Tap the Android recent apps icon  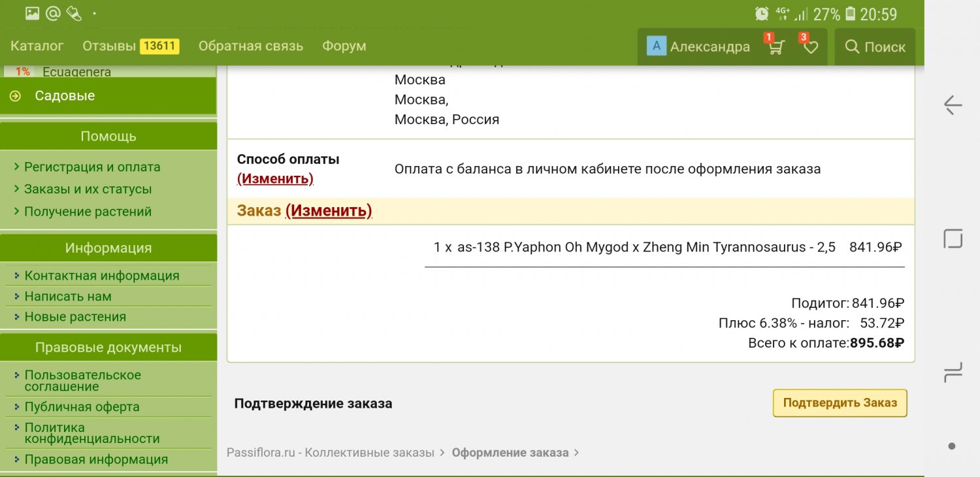(953, 372)
